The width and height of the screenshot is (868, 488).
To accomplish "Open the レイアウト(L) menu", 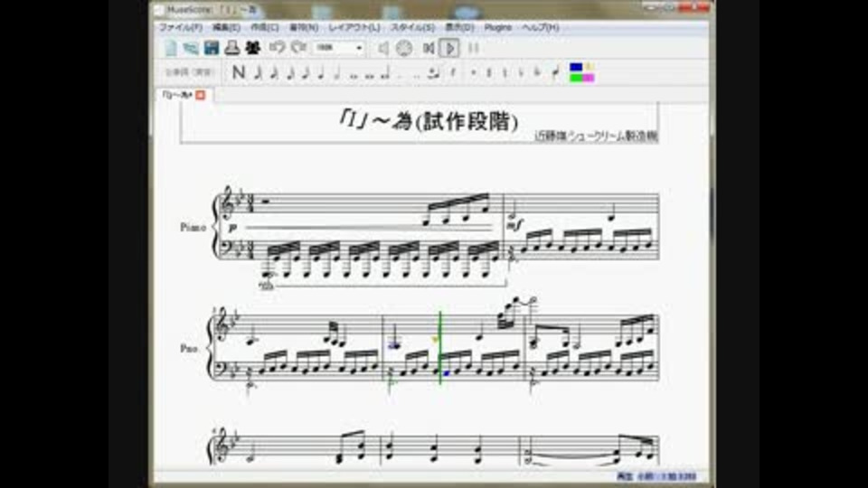I will click(x=354, y=27).
